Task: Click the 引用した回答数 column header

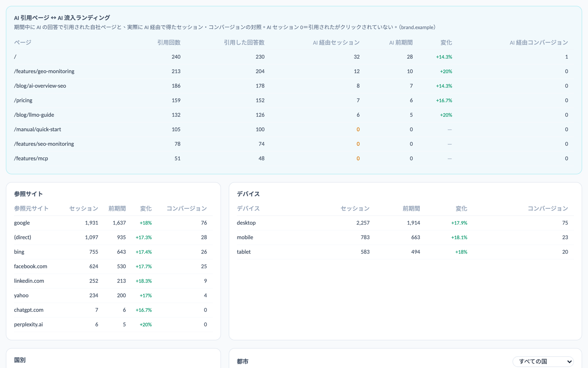Action: pyautogui.click(x=244, y=43)
